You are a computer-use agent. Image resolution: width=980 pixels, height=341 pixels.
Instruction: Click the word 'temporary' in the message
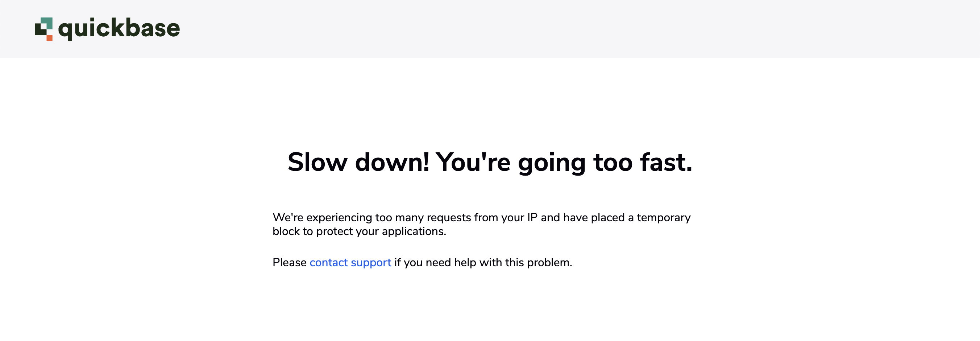point(664,218)
